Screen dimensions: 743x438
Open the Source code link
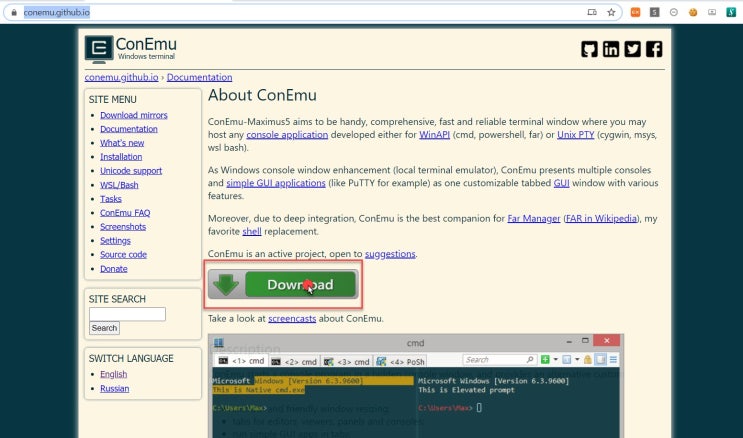point(123,255)
